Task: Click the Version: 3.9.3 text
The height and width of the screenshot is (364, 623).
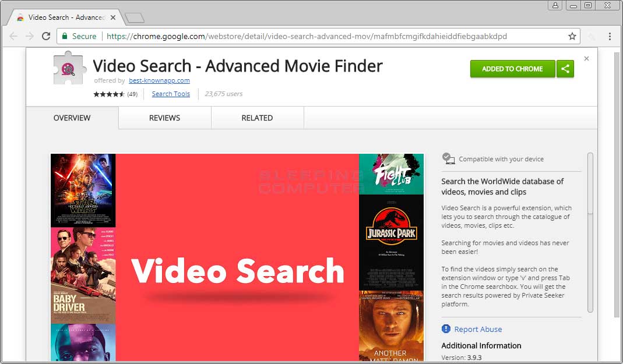Action: click(x=462, y=358)
